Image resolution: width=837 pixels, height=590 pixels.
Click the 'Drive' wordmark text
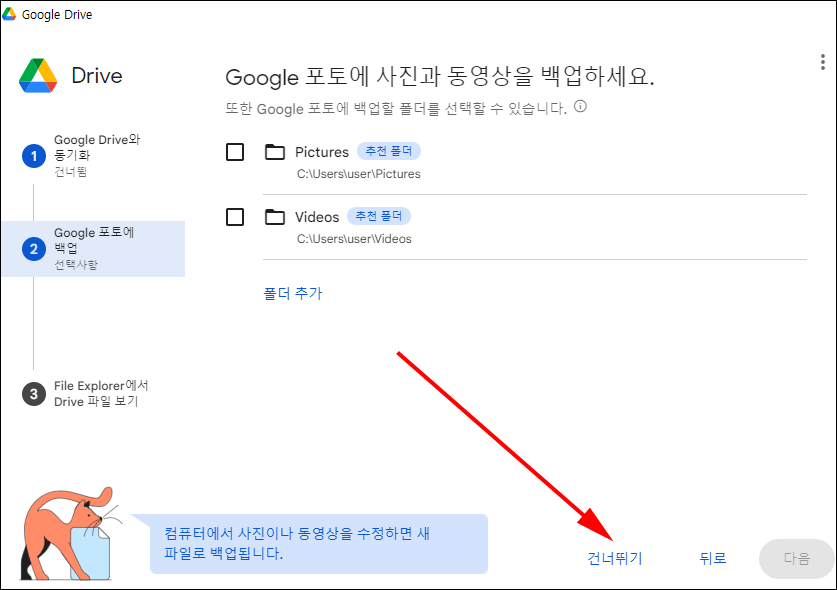[x=97, y=76]
